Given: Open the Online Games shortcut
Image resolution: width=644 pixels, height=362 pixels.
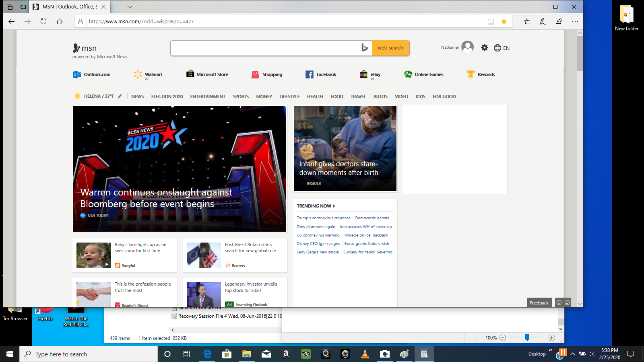Looking at the screenshot, I should coord(423,74).
